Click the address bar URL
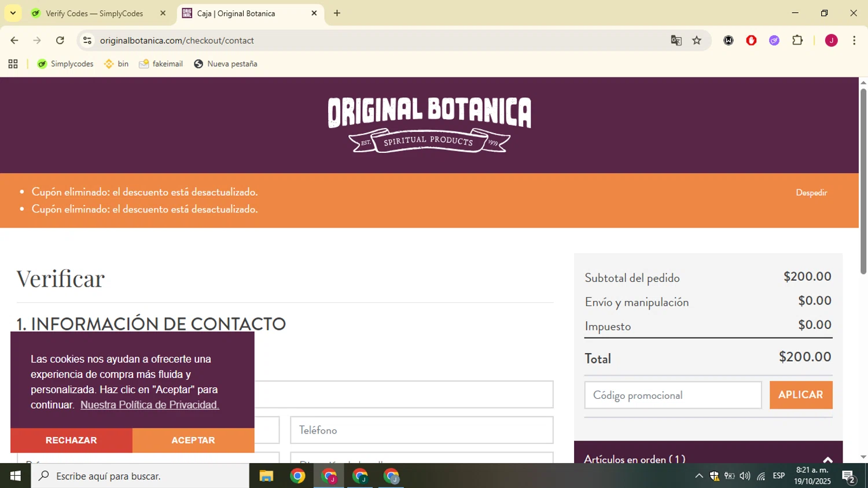 [177, 41]
